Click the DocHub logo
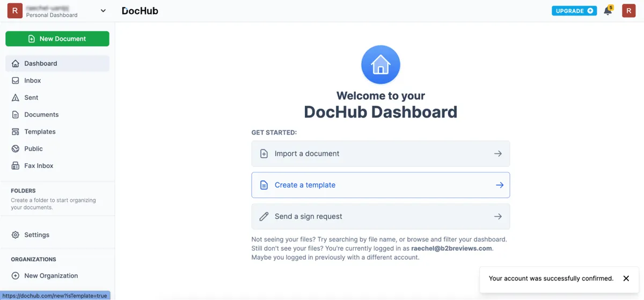Image resolution: width=644 pixels, height=300 pixels. point(140,11)
